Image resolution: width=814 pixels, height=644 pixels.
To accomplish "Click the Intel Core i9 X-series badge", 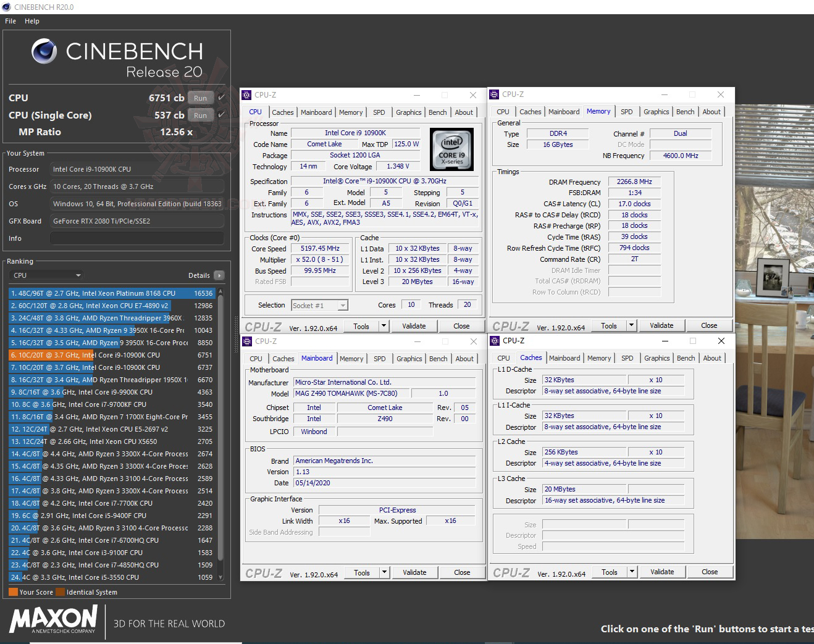I will pyautogui.click(x=451, y=149).
